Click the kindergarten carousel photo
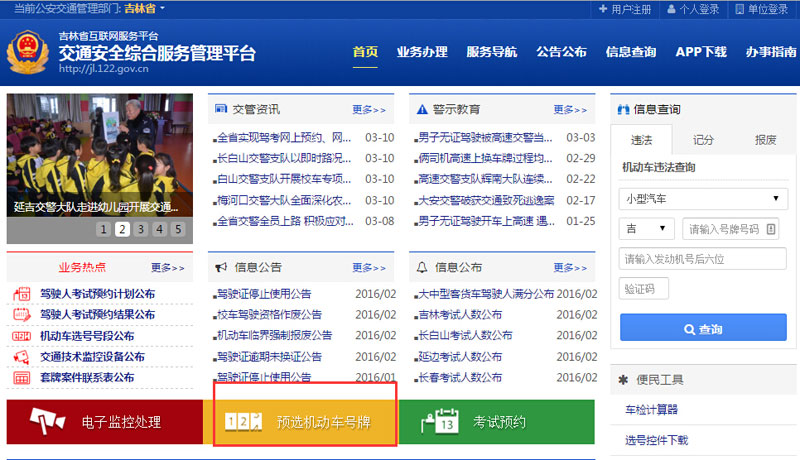Screen dimensions: 800x460 coord(100,155)
